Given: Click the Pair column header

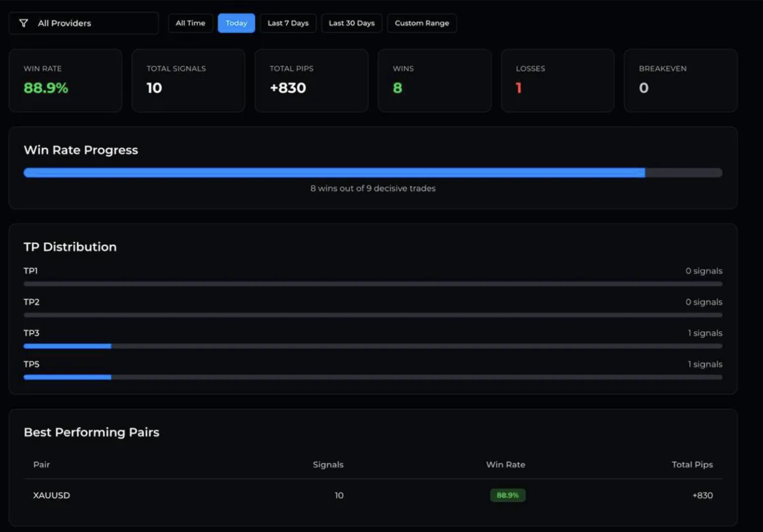Looking at the screenshot, I should click(x=41, y=465).
